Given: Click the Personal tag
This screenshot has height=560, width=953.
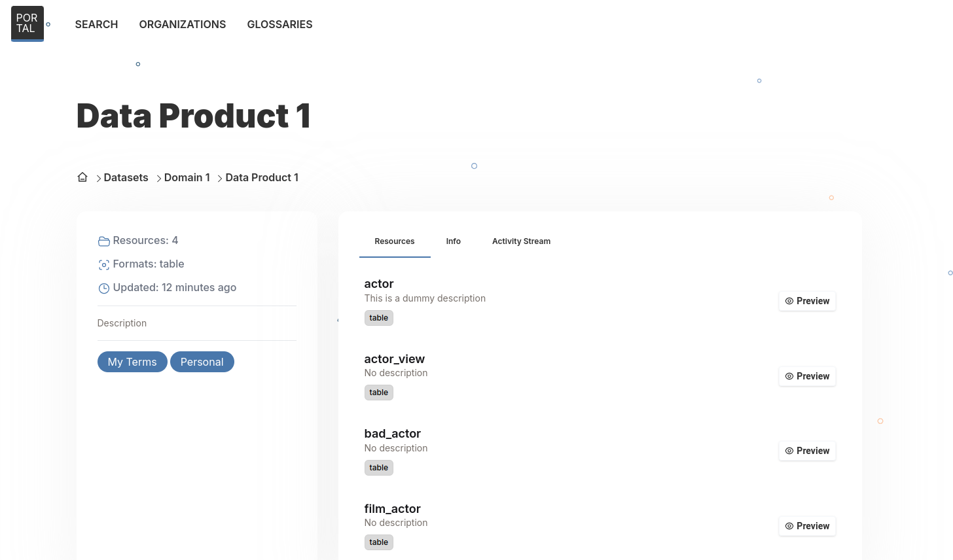Looking at the screenshot, I should point(202,362).
